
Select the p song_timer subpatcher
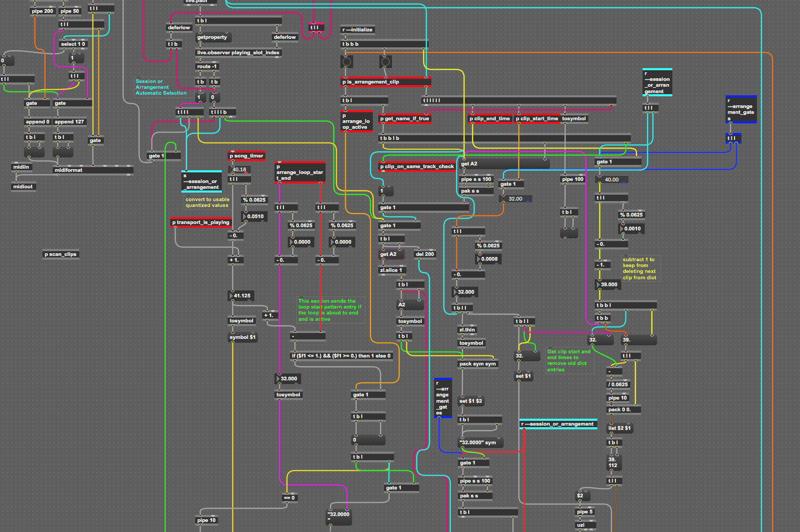[x=246, y=156]
